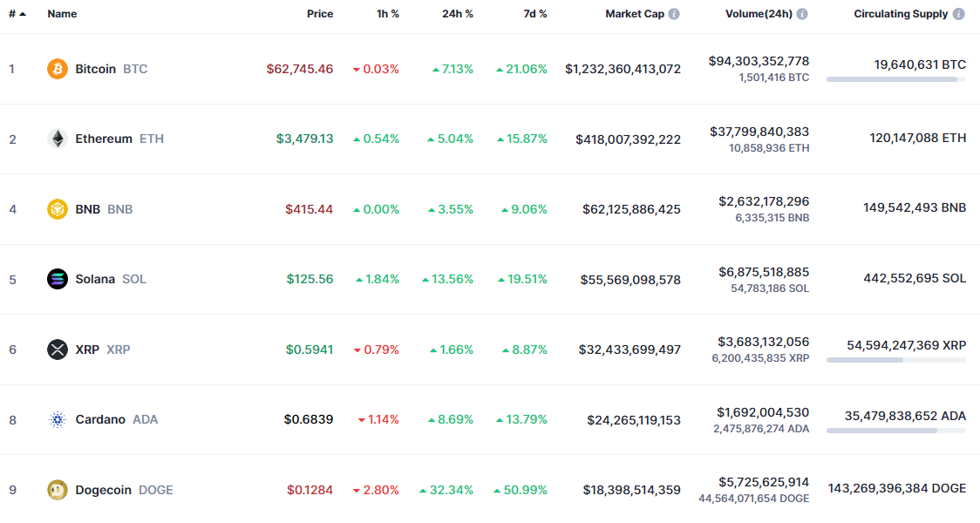The width and height of the screenshot is (980, 523).
Task: Sort the table by Name column
Action: 62,14
